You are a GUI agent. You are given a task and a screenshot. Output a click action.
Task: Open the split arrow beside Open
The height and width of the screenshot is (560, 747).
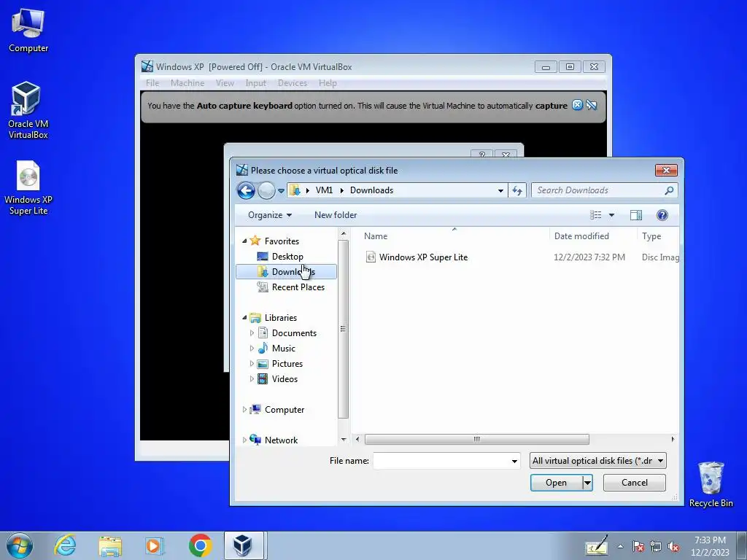click(587, 483)
